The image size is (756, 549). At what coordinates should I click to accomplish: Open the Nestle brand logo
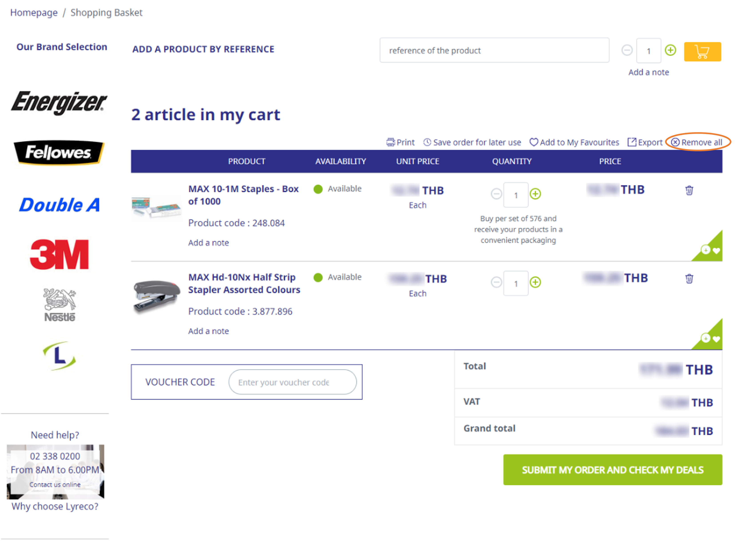60,305
